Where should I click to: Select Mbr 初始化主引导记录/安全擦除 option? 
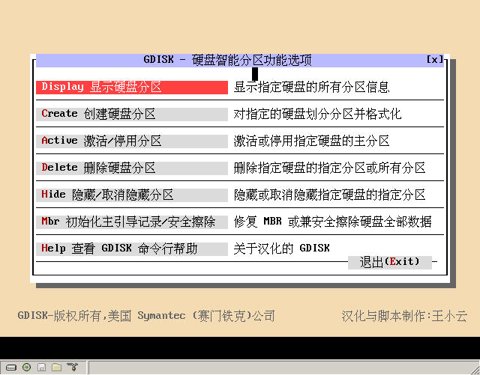coord(132,222)
